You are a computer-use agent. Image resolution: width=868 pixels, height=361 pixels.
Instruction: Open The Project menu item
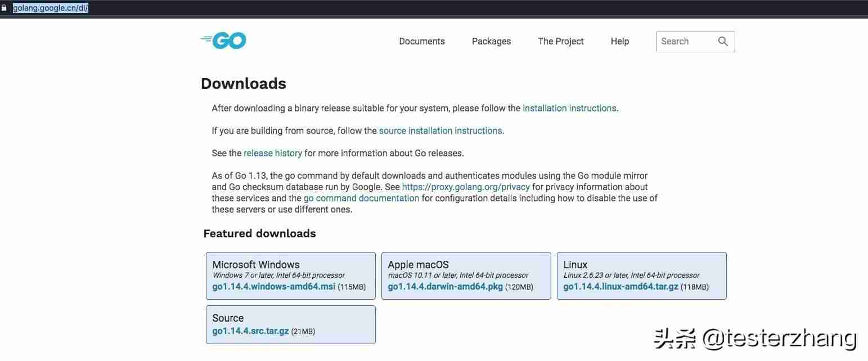point(561,41)
